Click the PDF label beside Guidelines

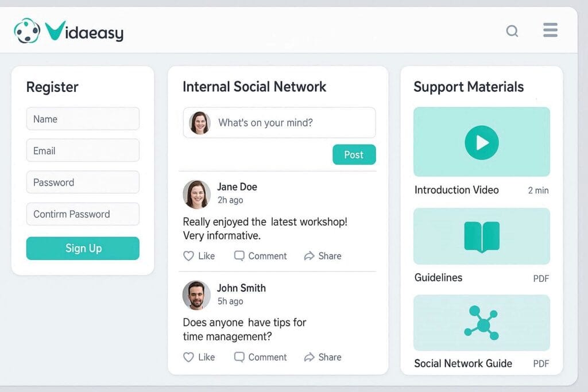[x=540, y=278]
